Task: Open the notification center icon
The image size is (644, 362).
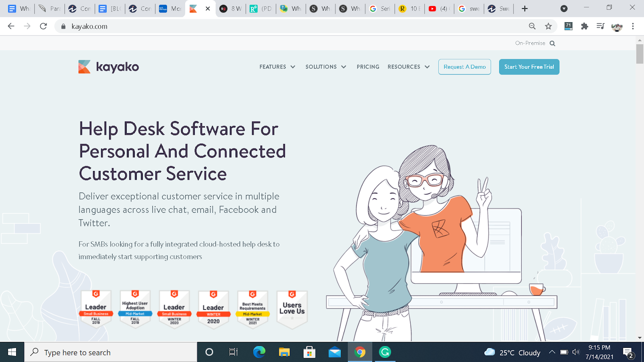Action: [x=628, y=353]
